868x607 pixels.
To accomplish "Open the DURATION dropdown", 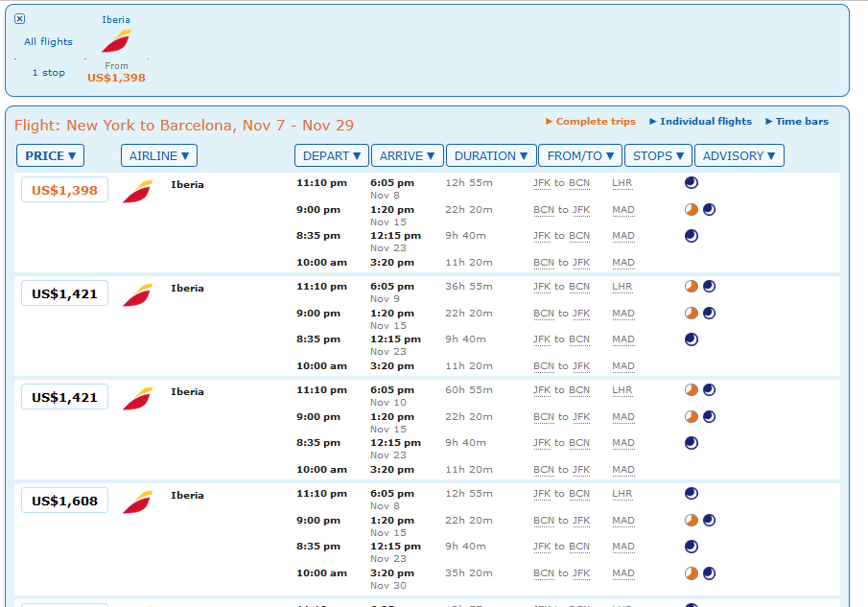I will (491, 155).
